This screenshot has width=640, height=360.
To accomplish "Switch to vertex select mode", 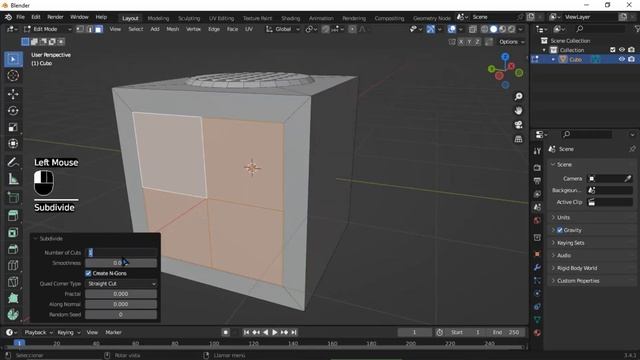I will pos(80,29).
